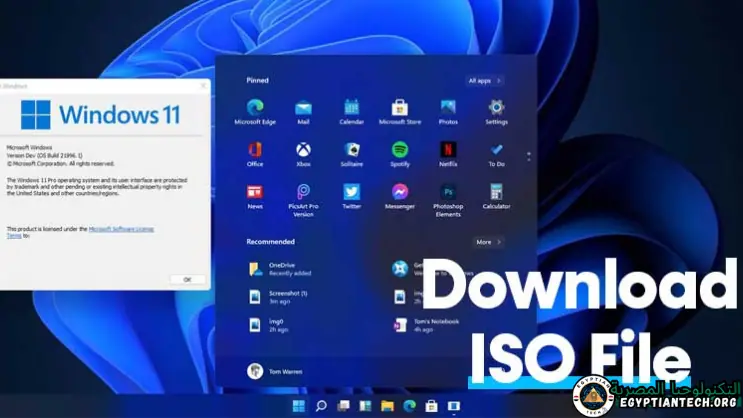Open recommended OneDrive item
The height and width of the screenshot is (418, 743).
click(x=280, y=269)
